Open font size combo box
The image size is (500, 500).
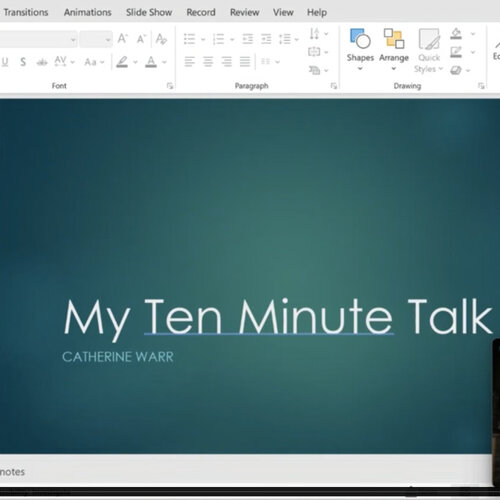coord(96,40)
